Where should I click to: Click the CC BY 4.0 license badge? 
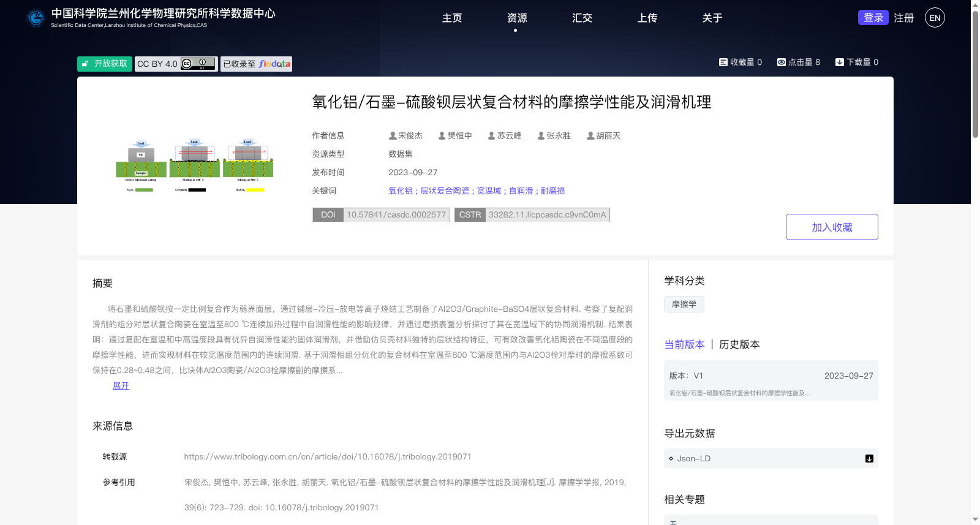click(176, 64)
